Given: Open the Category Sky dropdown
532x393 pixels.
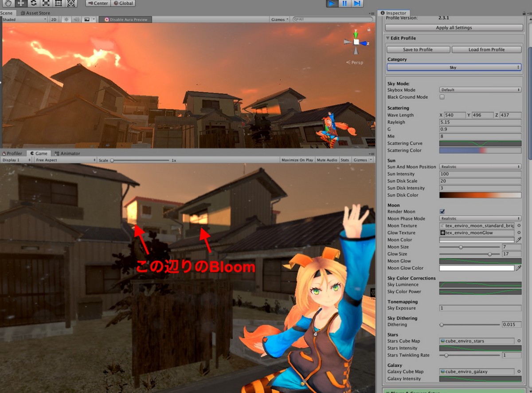Looking at the screenshot, I should tap(454, 67).
